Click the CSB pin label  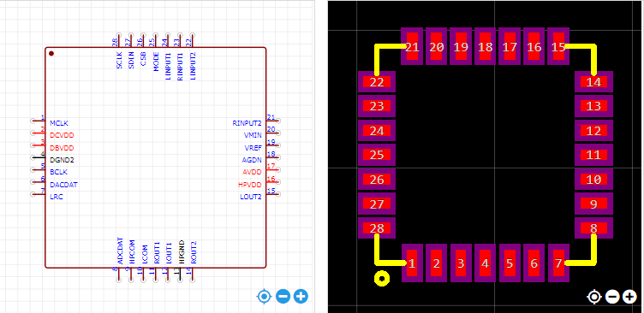(x=143, y=59)
